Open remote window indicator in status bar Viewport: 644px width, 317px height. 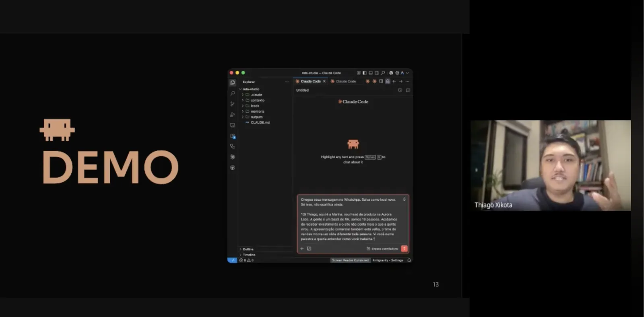coord(232,260)
